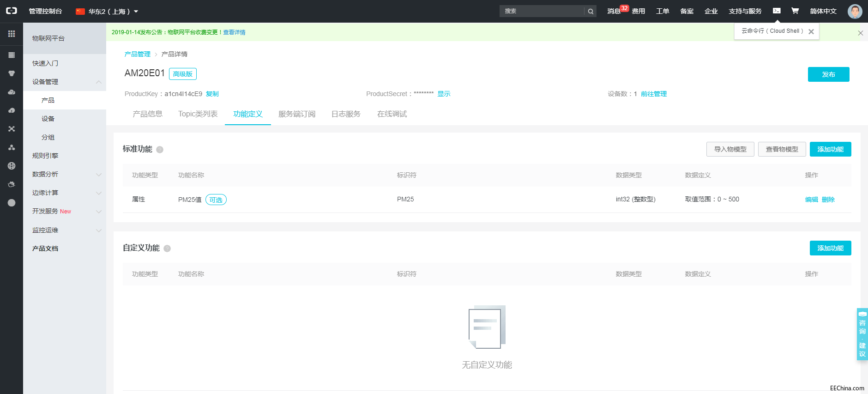This screenshot has height=394, width=868.
Task: Click help icon beside 自定义功能
Action: [167, 249]
